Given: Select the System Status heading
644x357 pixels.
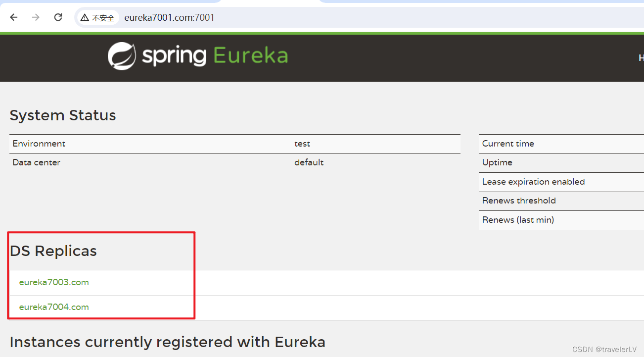Looking at the screenshot, I should tap(63, 115).
